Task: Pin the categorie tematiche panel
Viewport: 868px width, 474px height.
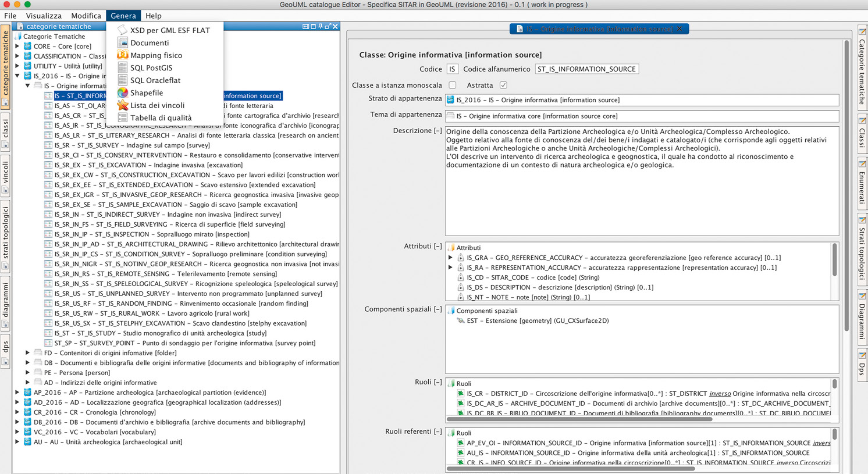Action: click(321, 26)
